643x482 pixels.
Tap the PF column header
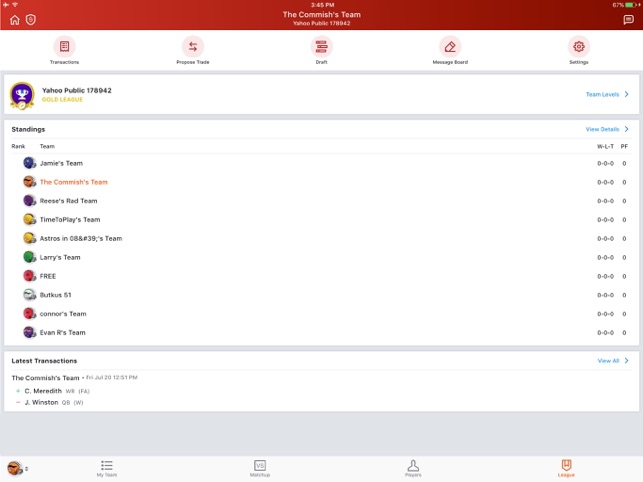[x=624, y=146]
